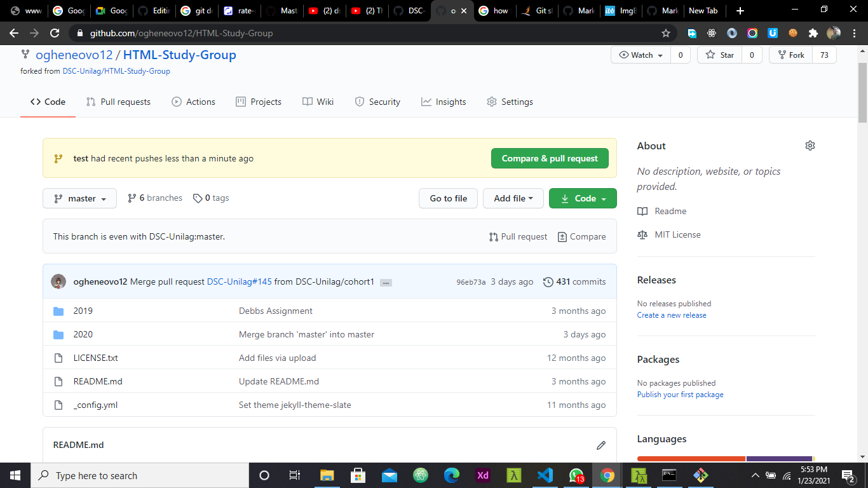Click the purple segment of the Languages bar
Image resolution: width=868 pixels, height=488 pixels.
point(779,458)
